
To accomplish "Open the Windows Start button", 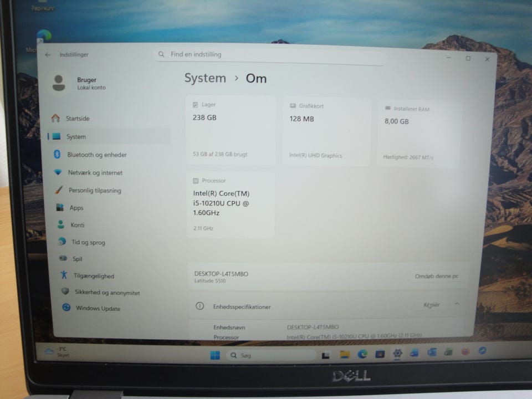I will 215,355.
